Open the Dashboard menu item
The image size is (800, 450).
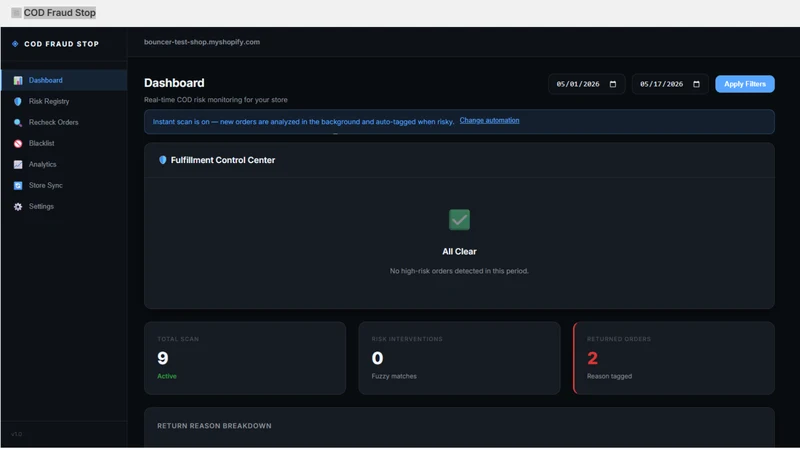pos(64,81)
